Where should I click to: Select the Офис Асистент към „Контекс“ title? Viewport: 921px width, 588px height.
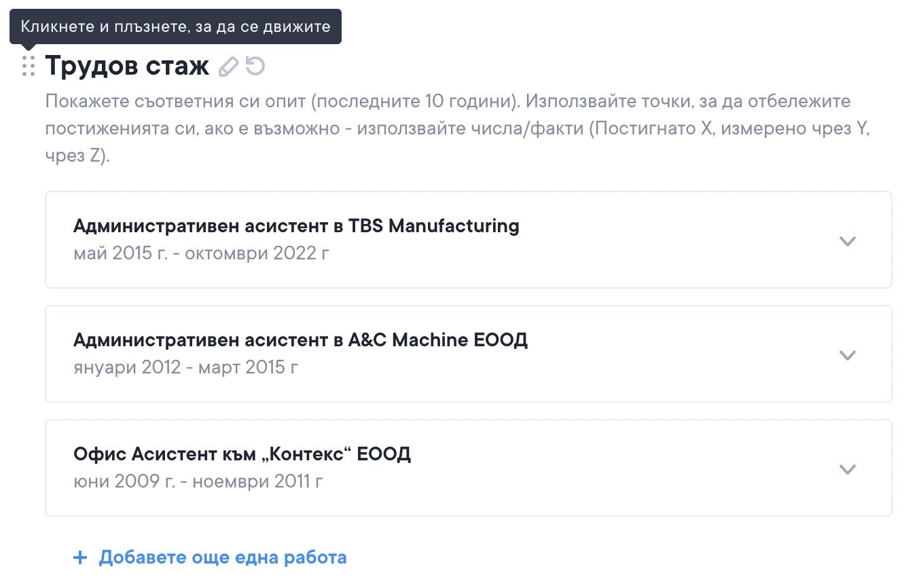242,454
